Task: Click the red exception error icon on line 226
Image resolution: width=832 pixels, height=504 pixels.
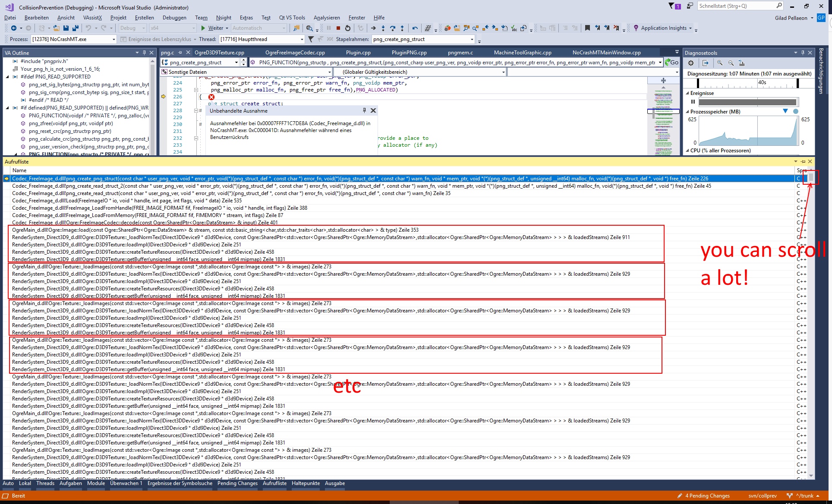Action: [x=211, y=97]
